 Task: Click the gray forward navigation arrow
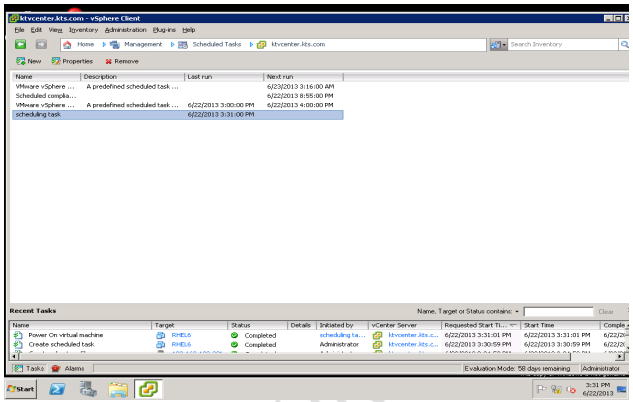pyautogui.click(x=41, y=44)
